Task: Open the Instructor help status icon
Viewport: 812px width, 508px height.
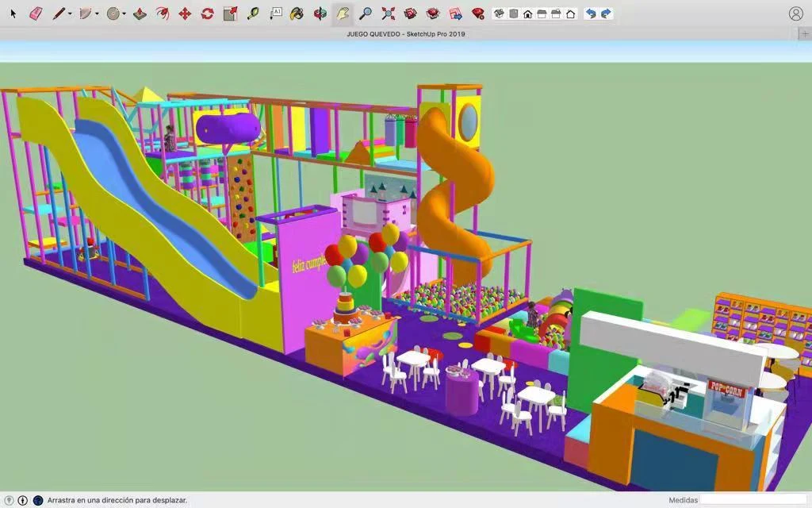Action: [x=38, y=500]
